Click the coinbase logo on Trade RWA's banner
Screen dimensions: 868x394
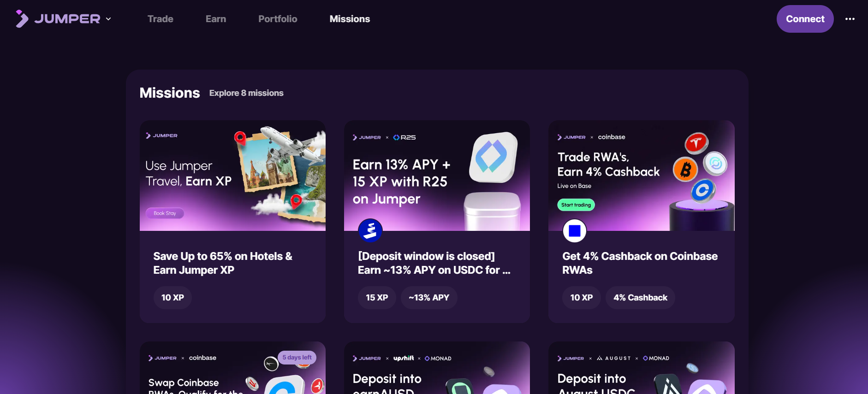coord(612,137)
